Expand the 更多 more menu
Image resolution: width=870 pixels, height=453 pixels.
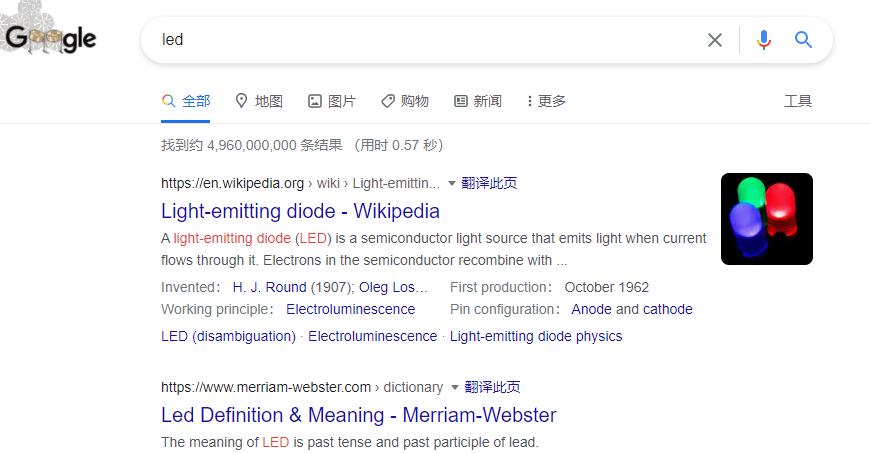click(x=546, y=101)
